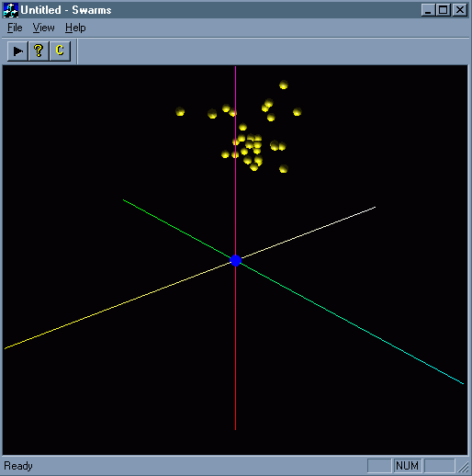Start the swarm simulation with play button
The image size is (472, 476).
pos(17,51)
